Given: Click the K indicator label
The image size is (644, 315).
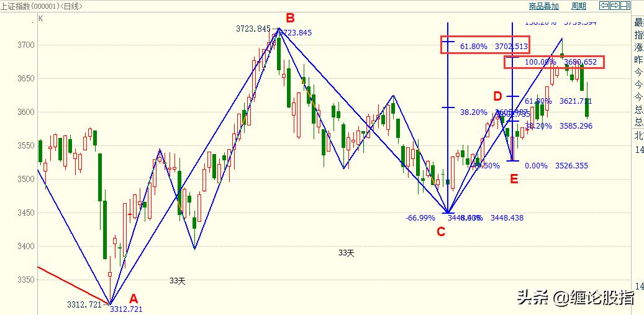Looking at the screenshot, I should (40, 18).
